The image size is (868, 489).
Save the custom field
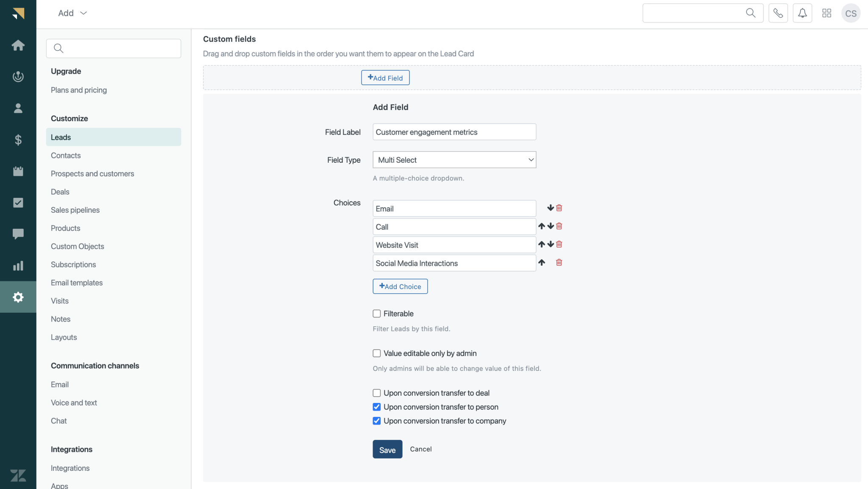387,449
